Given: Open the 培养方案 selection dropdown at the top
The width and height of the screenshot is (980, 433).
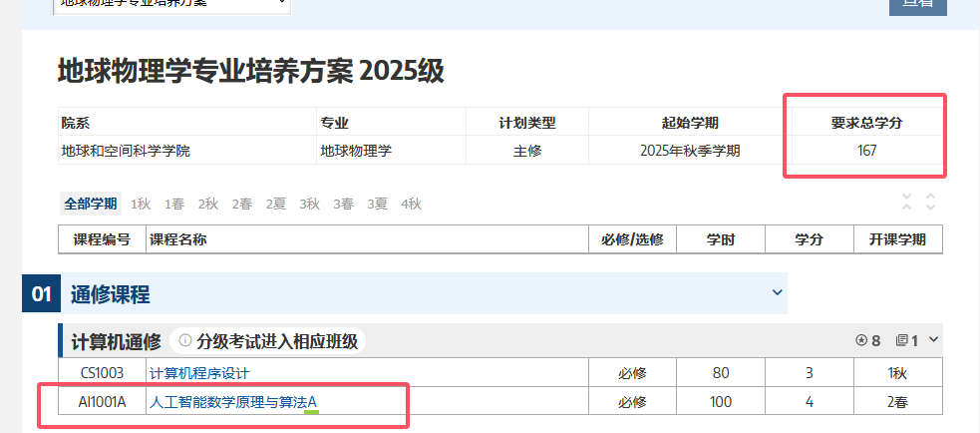Looking at the screenshot, I should [x=170, y=3].
